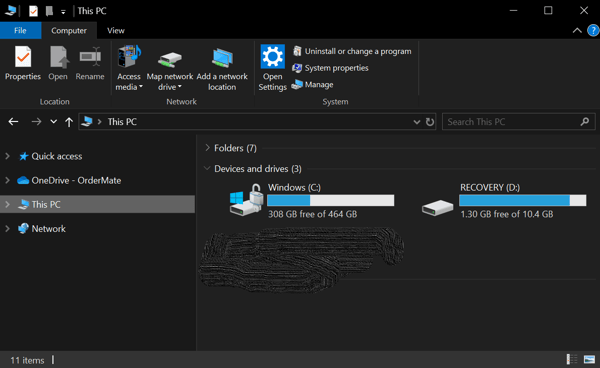The height and width of the screenshot is (368, 600).
Task: Collapse the ribbon with the chevron
Action: (x=577, y=31)
